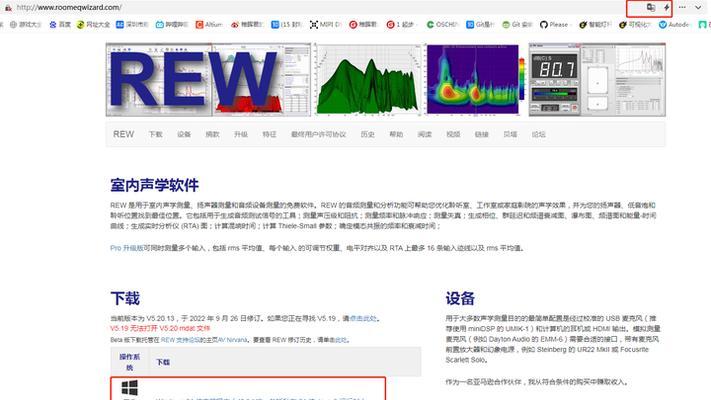Open the 设备 navbar item

pos(184,134)
